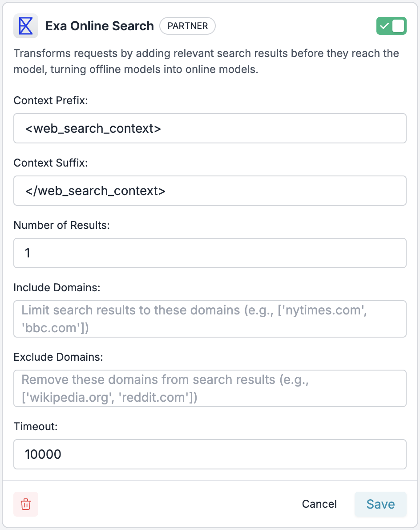Click the Context Suffix label

tap(51, 163)
